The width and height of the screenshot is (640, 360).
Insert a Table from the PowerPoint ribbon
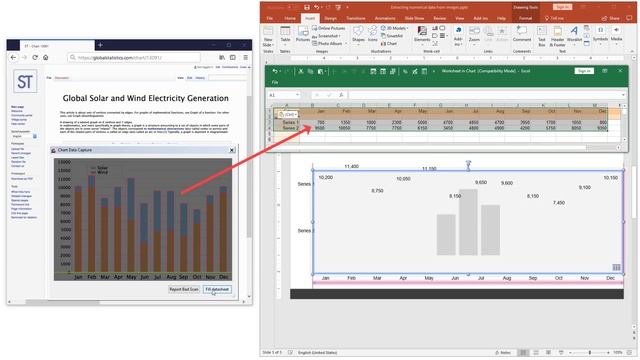(285, 34)
